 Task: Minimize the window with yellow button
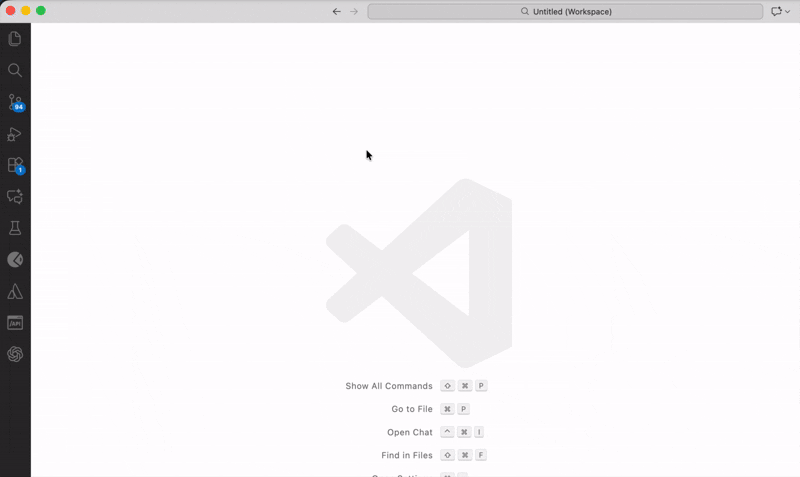click(26, 11)
